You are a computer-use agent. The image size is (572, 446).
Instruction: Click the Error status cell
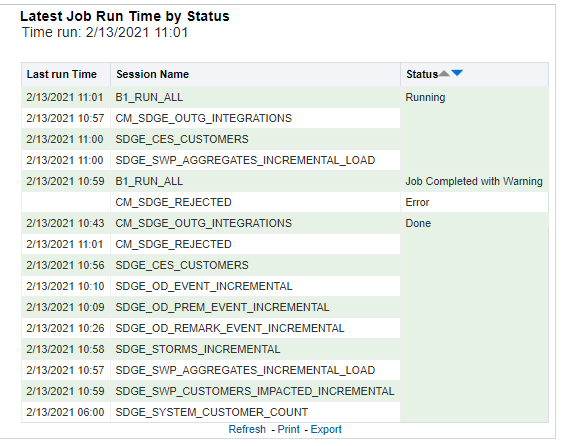[x=417, y=202]
